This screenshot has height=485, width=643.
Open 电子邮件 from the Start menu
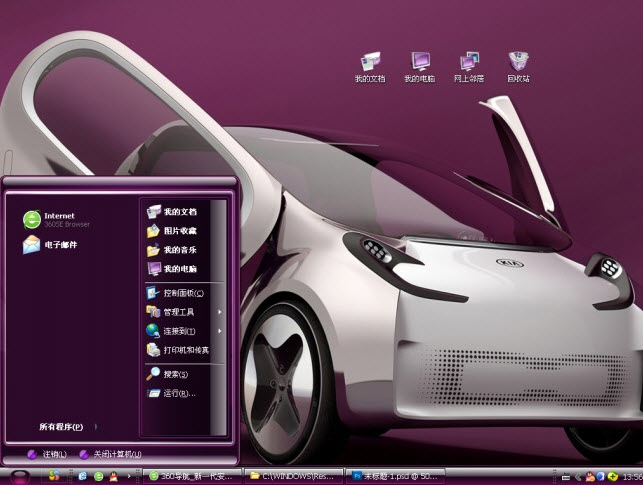point(55,244)
